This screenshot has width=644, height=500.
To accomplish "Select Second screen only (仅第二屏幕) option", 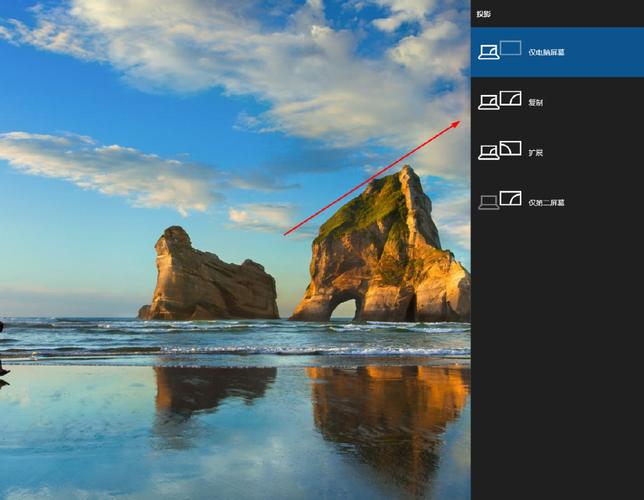I will pos(556,202).
